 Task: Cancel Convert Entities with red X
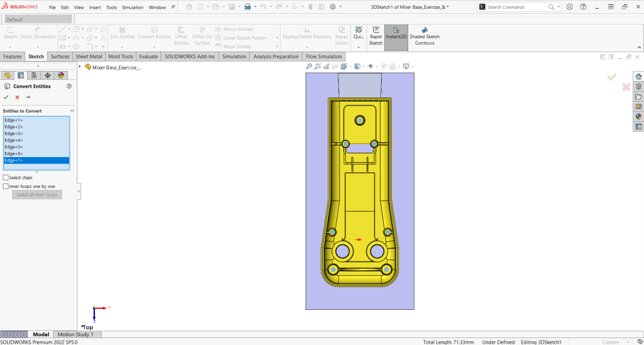tap(17, 97)
